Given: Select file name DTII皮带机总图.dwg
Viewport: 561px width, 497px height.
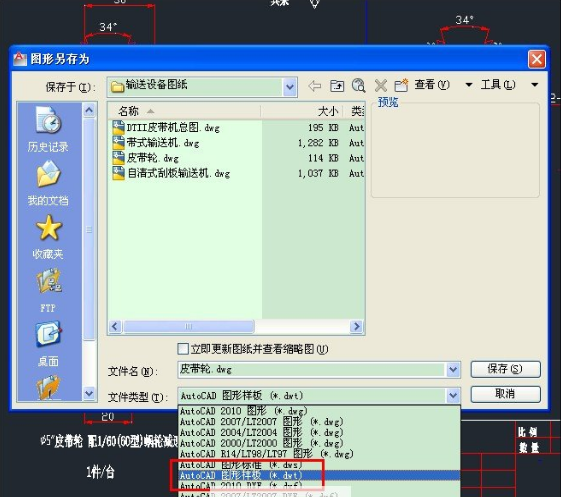Looking at the screenshot, I should (173, 128).
